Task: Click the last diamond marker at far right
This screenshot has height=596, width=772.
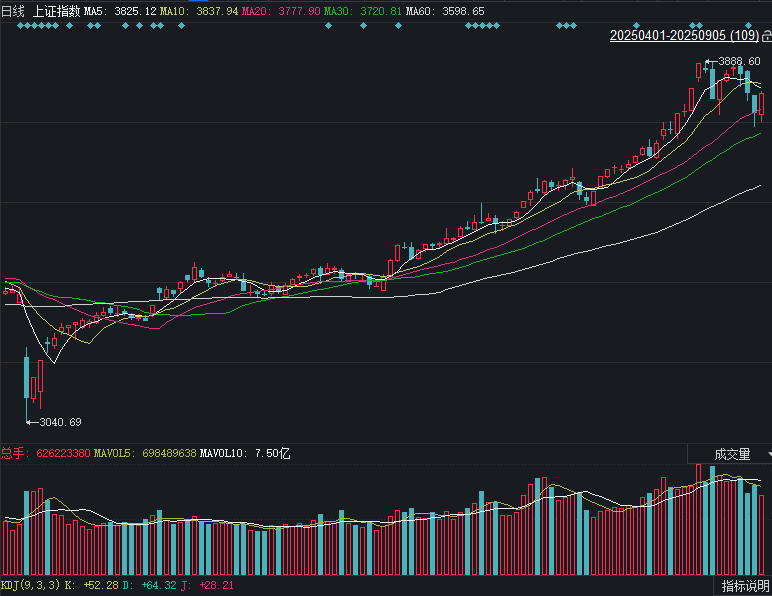Action: click(748, 25)
